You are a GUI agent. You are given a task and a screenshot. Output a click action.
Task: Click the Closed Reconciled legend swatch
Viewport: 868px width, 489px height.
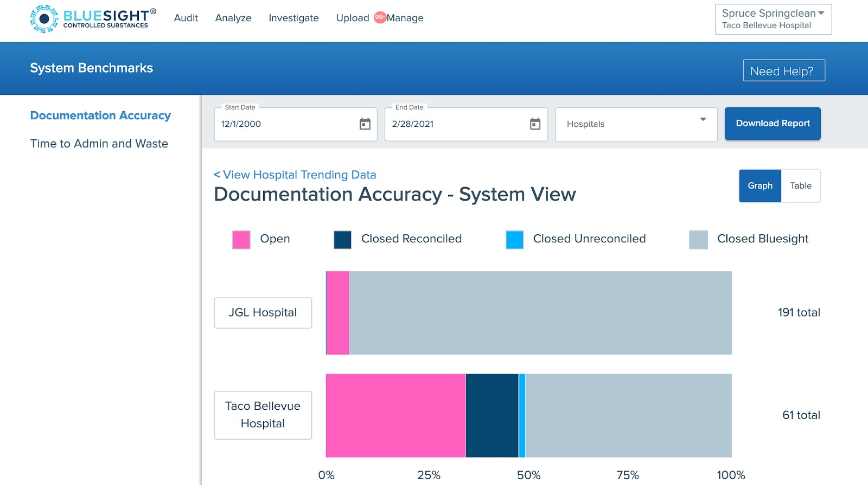[343, 240]
